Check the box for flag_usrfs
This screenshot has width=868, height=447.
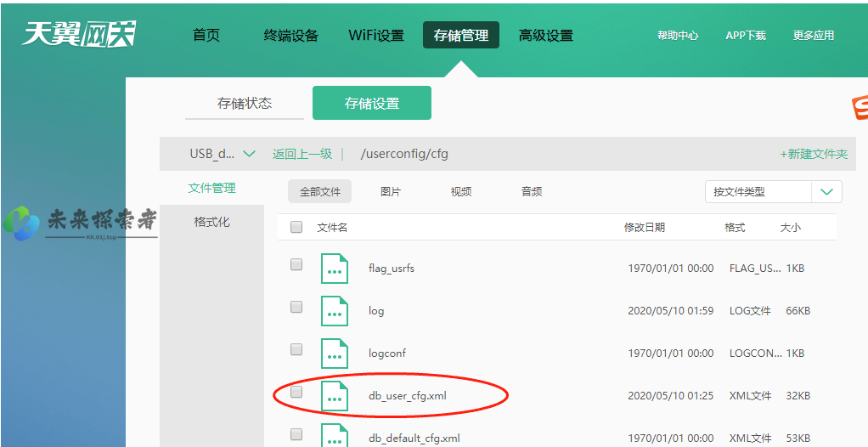[296, 265]
